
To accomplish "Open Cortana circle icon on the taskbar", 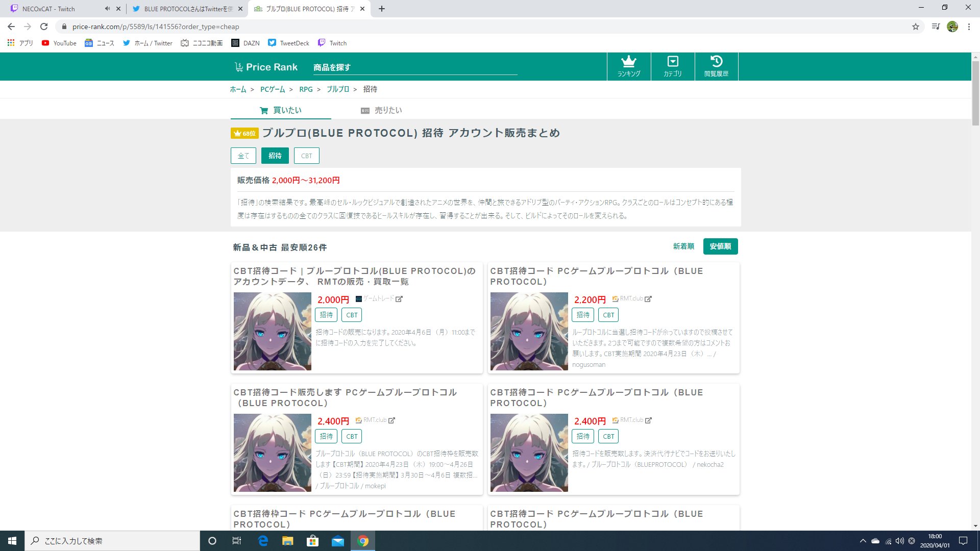I will pos(212,541).
